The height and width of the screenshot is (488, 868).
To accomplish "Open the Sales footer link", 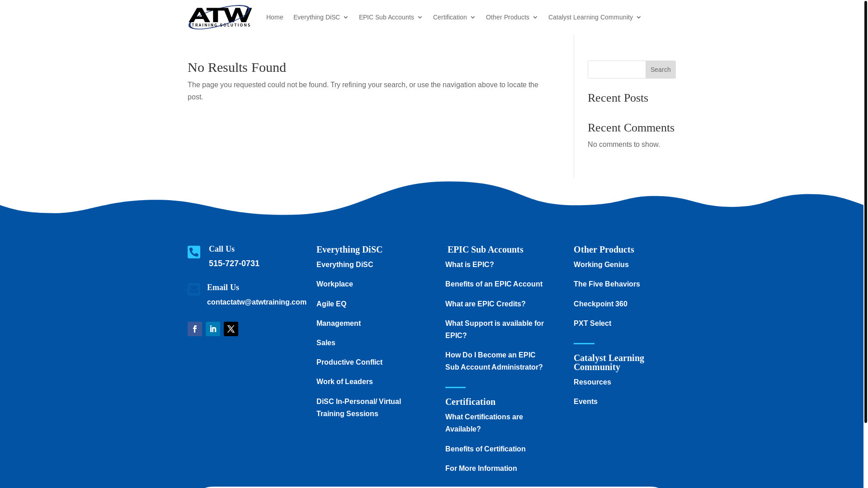I will tap(326, 343).
